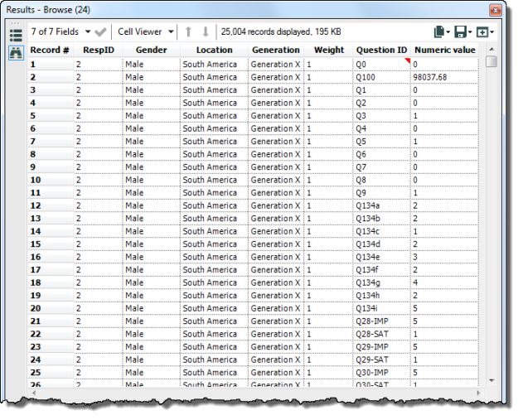The width and height of the screenshot is (518, 420).
Task: Click the Generation column header
Action: point(276,51)
